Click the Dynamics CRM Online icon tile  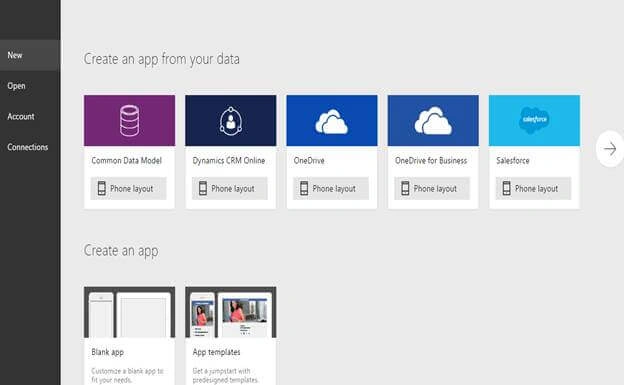[230, 121]
